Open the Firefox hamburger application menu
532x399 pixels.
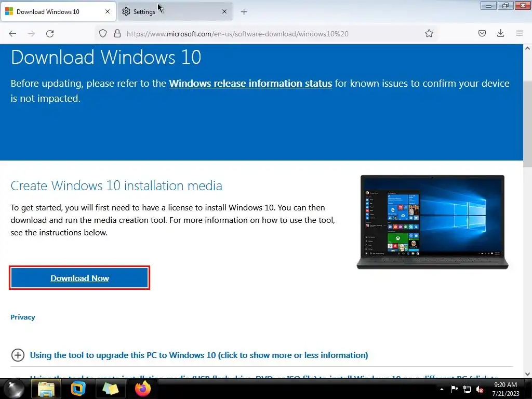pos(520,33)
